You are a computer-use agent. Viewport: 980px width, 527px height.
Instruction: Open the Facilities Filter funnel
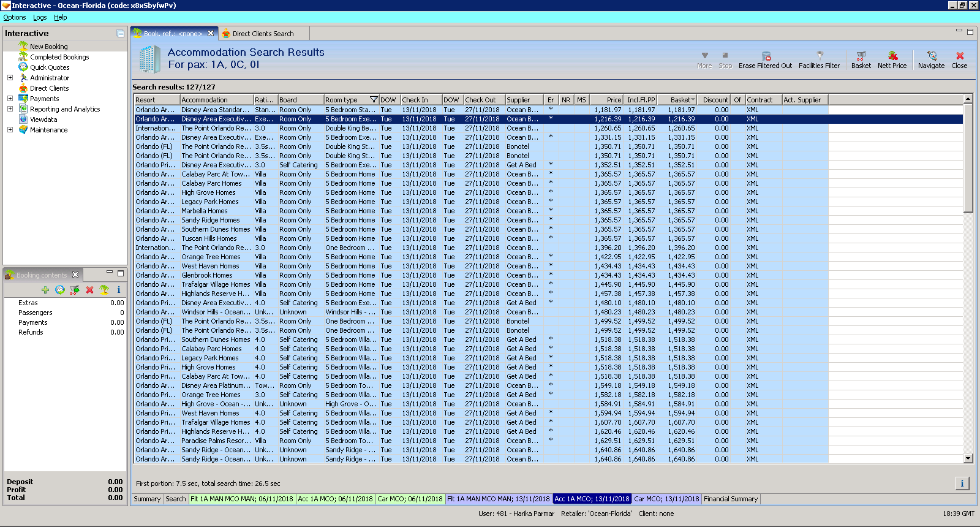click(820, 56)
